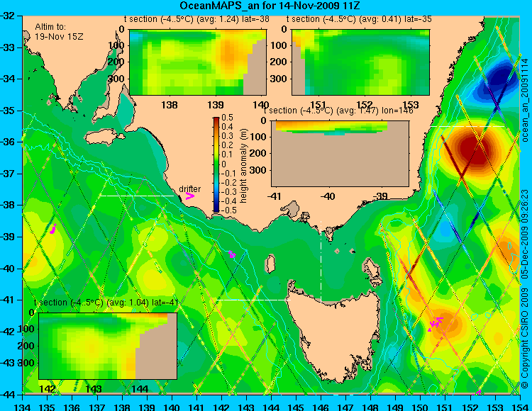
Task: Open the lat=-35 temperature section inset plot
Action: coord(360,62)
